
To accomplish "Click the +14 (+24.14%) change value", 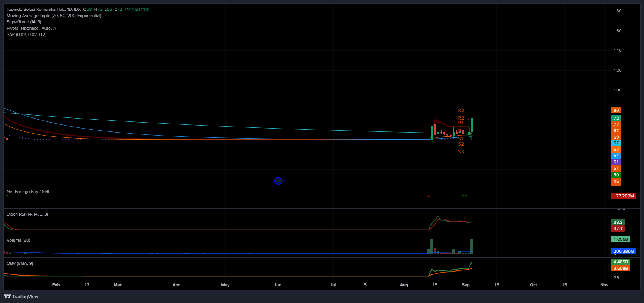I will coord(137,9).
